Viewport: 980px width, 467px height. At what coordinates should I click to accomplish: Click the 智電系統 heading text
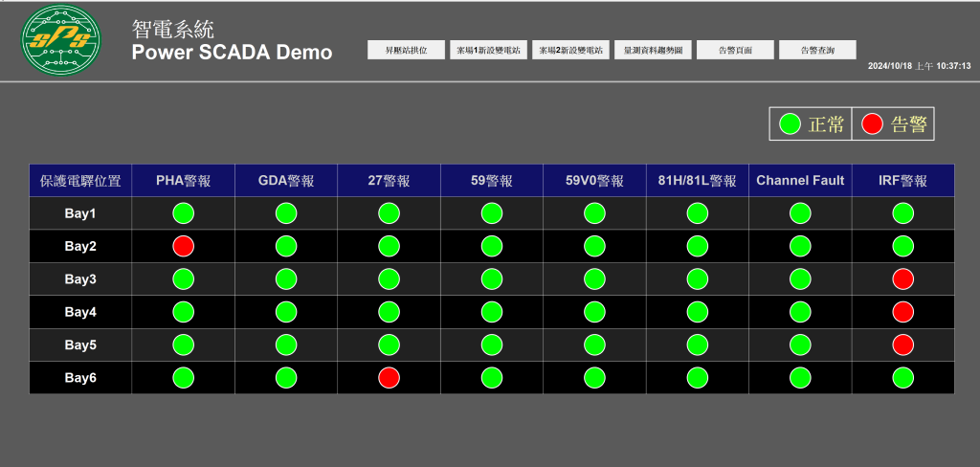tap(172, 29)
